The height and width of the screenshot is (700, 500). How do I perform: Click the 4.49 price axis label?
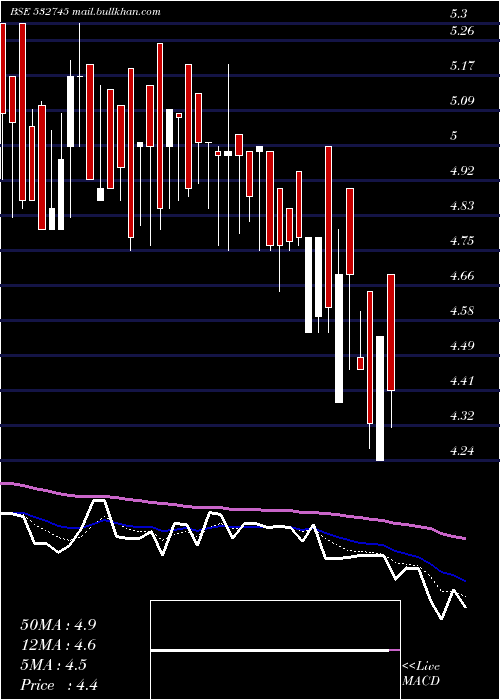[462, 346]
